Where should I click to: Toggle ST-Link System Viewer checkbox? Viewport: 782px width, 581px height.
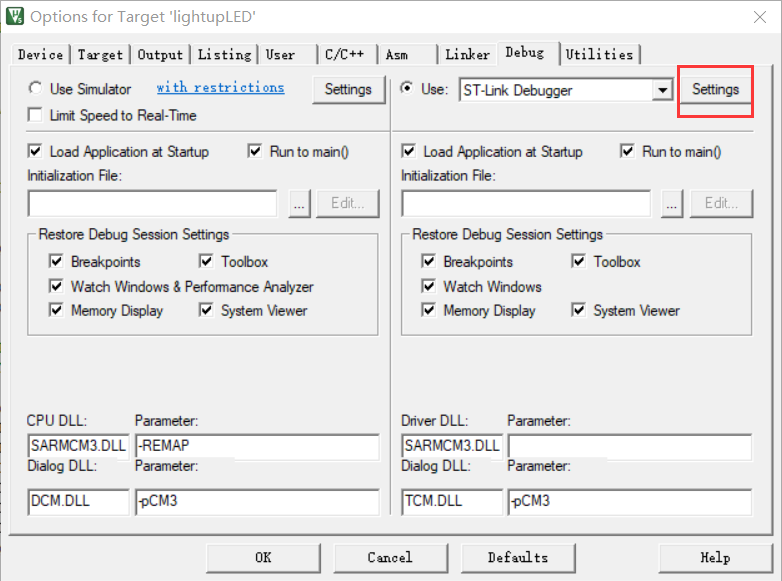(x=579, y=310)
